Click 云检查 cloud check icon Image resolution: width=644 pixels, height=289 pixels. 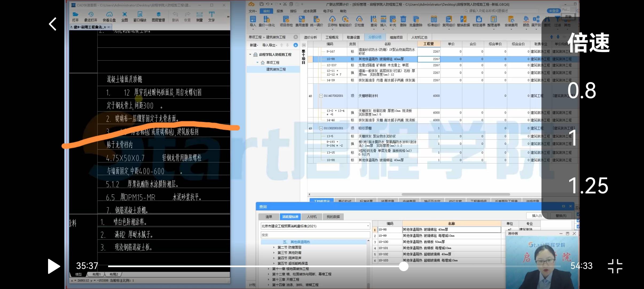point(359,21)
